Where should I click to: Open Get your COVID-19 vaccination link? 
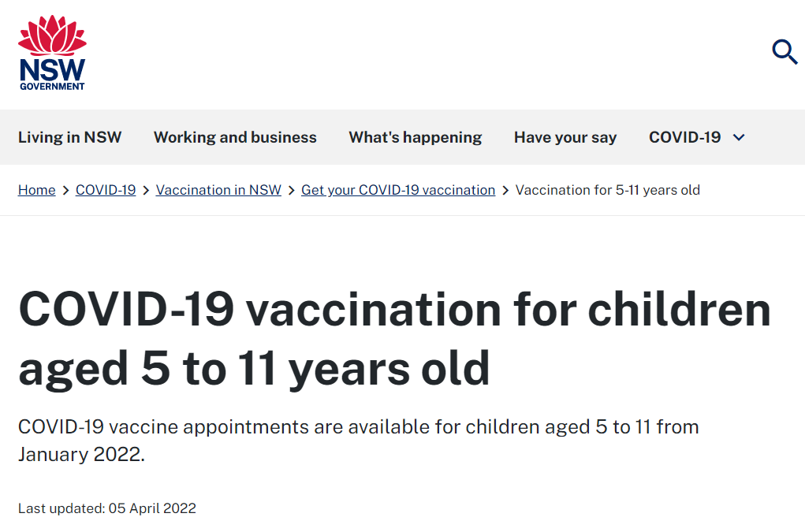398,190
